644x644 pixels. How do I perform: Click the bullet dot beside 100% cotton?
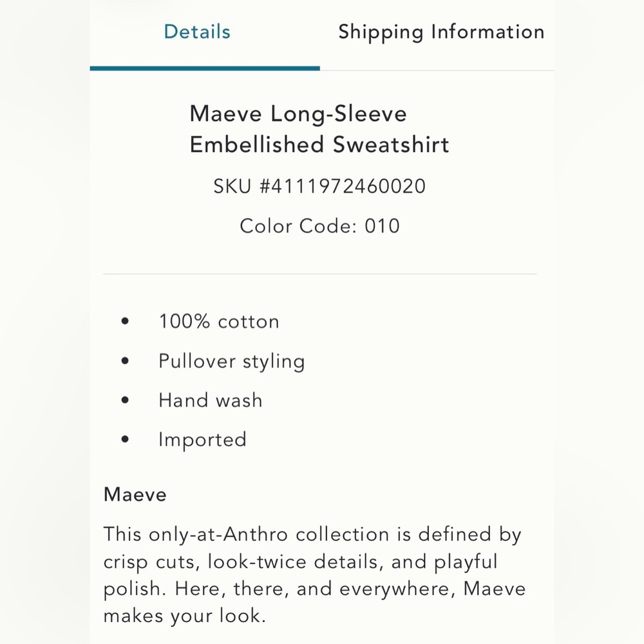coord(126,321)
